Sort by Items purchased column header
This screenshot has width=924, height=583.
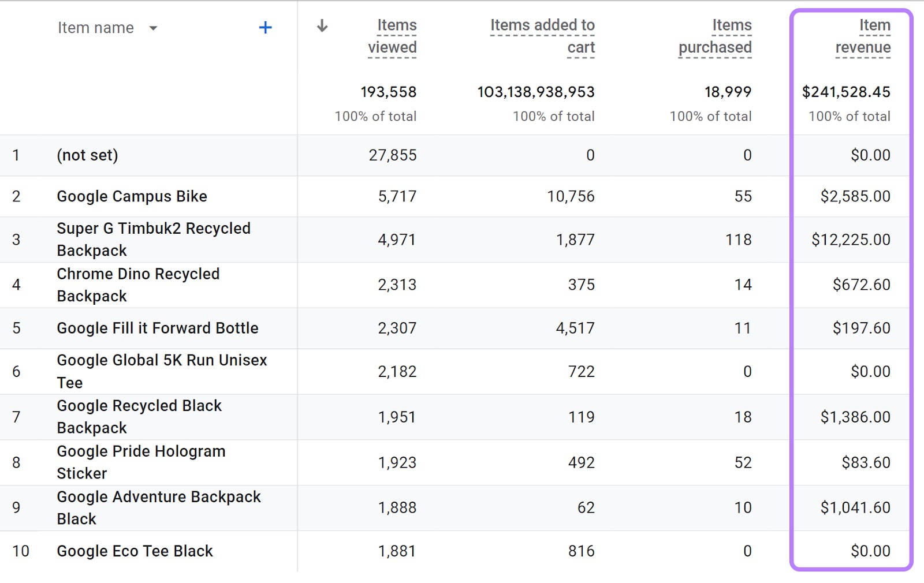click(x=715, y=36)
